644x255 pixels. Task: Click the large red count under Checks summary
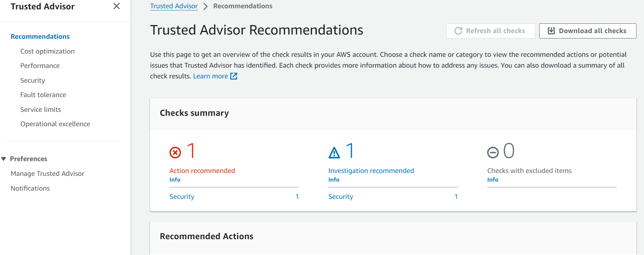(x=191, y=151)
